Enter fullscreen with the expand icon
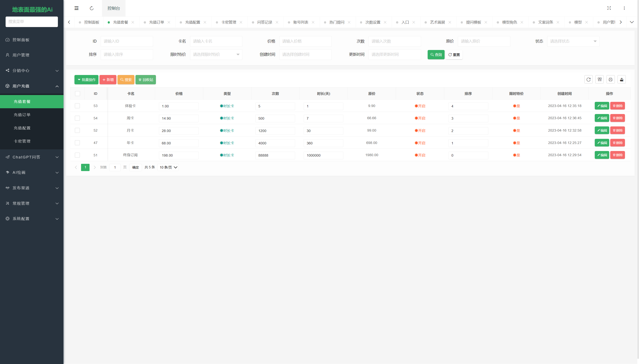 [609, 8]
